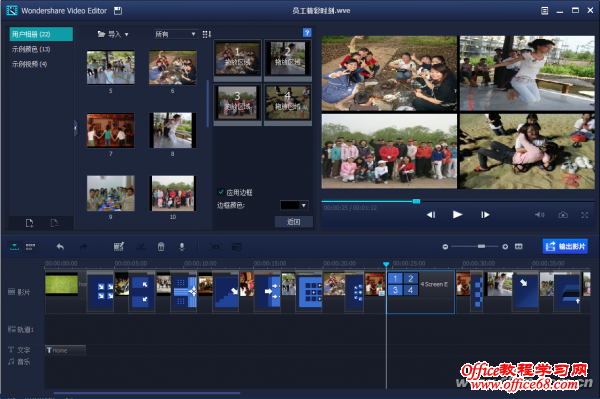Select 示例视频 (4) tab

(x=29, y=64)
